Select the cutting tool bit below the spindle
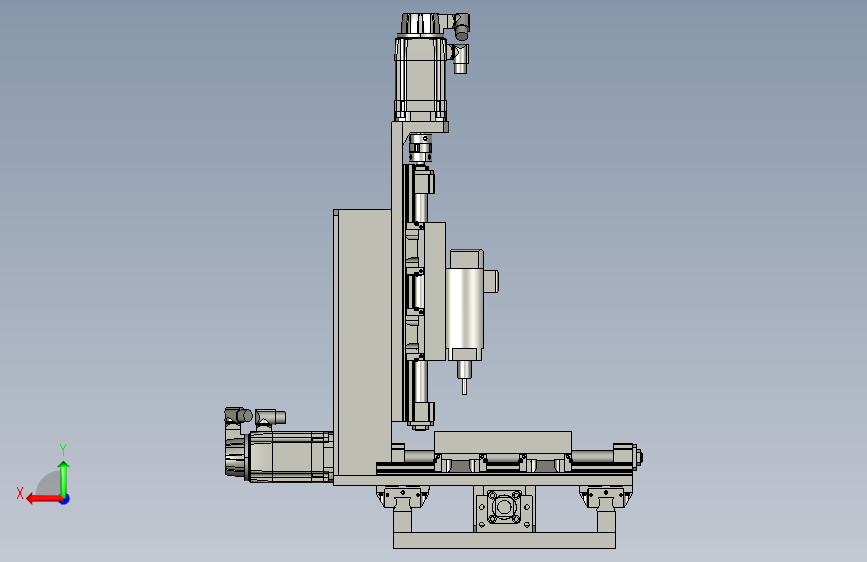This screenshot has height=562, width=867. click(464, 385)
